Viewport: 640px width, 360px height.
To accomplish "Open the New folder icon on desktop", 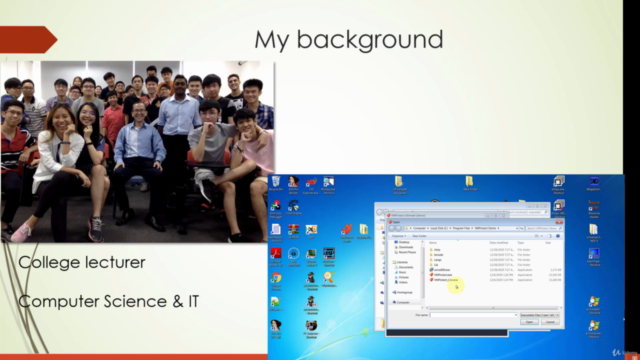I will [x=470, y=183].
